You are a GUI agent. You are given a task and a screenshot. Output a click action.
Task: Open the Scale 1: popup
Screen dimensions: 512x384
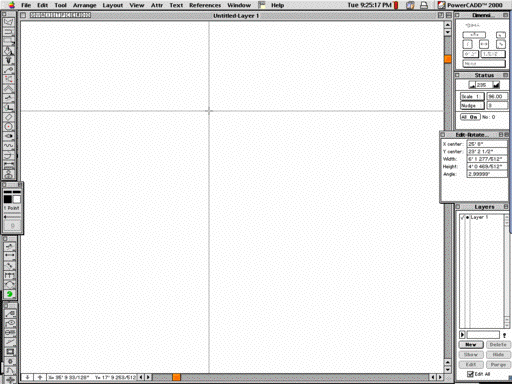(x=472, y=96)
